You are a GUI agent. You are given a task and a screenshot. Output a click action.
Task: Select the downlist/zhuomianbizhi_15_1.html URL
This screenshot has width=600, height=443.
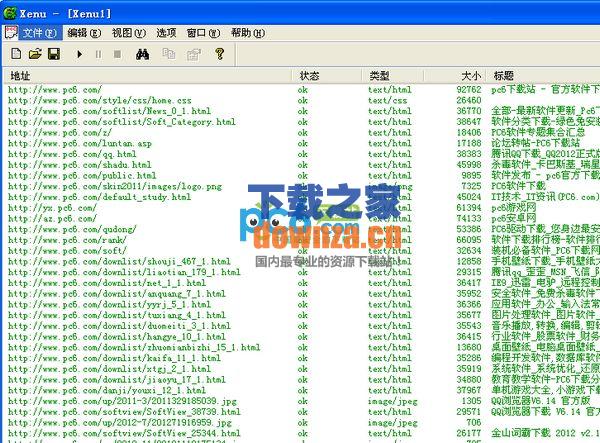134,347
